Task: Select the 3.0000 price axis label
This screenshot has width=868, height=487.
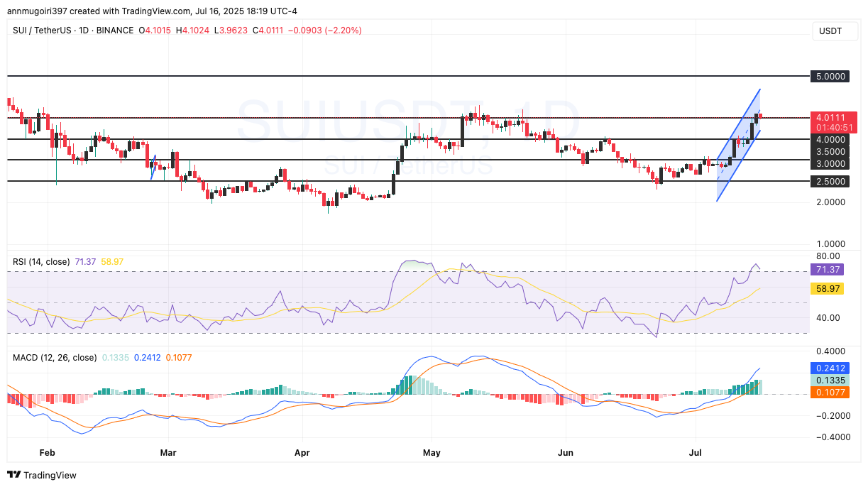Action: tap(830, 163)
